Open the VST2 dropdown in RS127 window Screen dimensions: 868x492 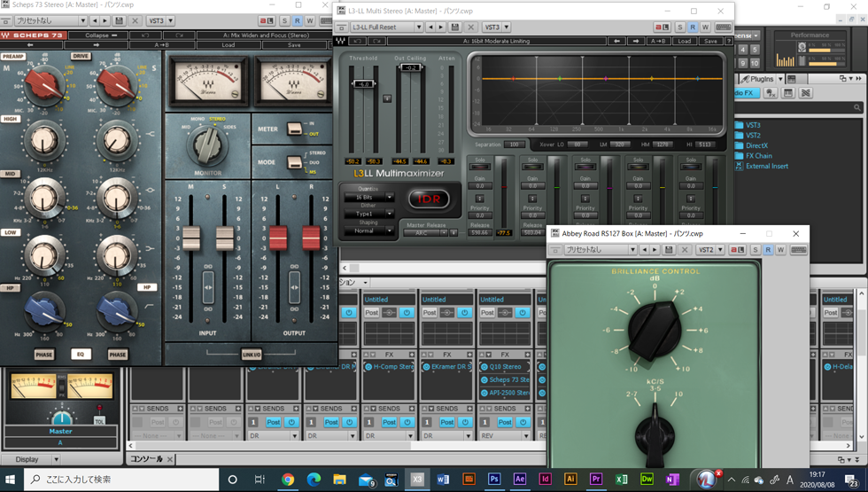[x=720, y=250]
